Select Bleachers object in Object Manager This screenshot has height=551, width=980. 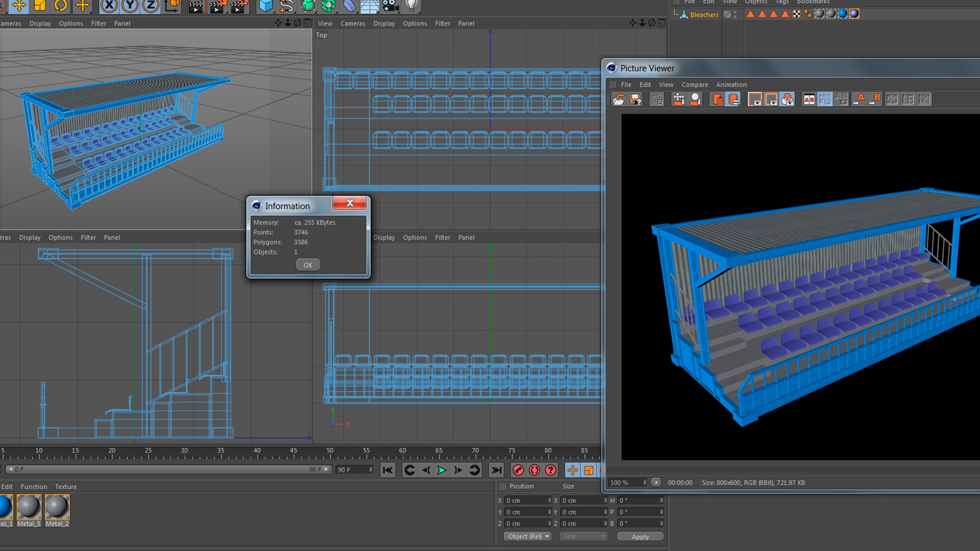(704, 15)
